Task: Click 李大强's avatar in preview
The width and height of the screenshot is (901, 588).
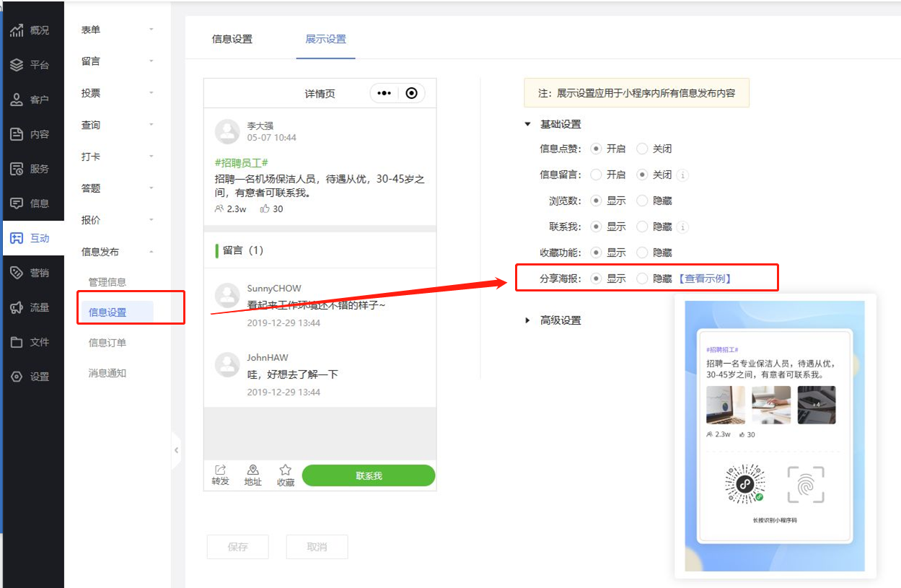Action: click(228, 131)
